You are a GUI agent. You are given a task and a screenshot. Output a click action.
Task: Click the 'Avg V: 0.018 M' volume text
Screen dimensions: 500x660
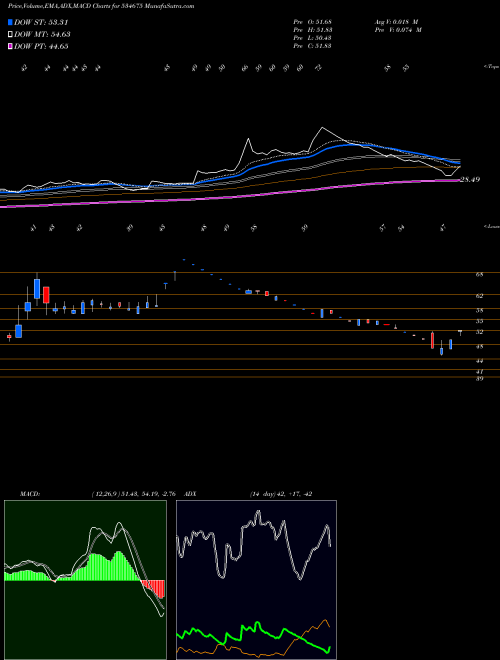point(396,21)
